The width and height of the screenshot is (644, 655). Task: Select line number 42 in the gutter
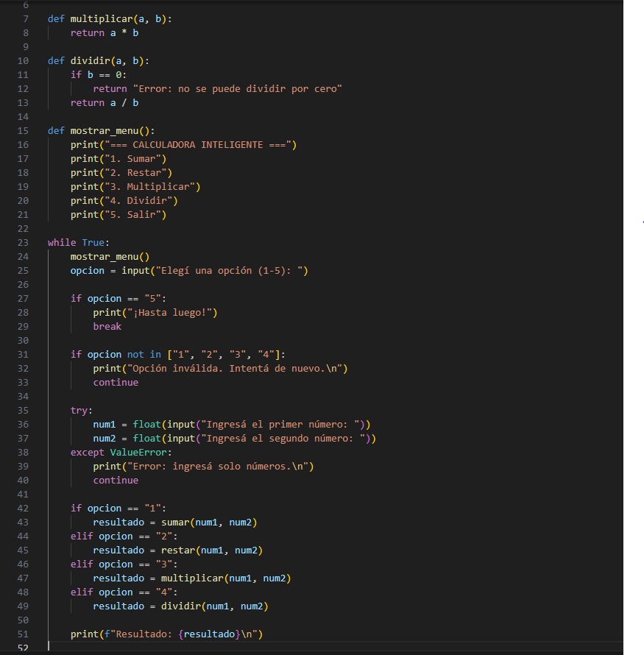[x=23, y=508]
